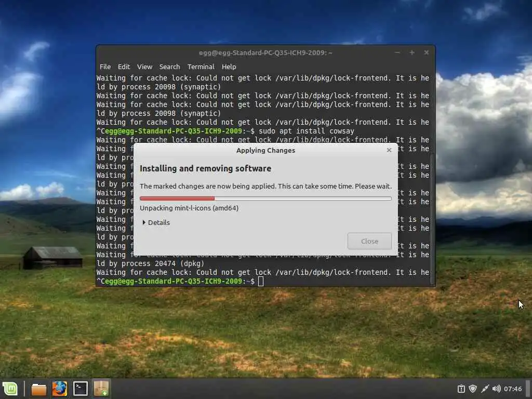Viewport: 532px width, 399px height.
Task: Select the Synaptic package manager taskbar item
Action: click(101, 389)
